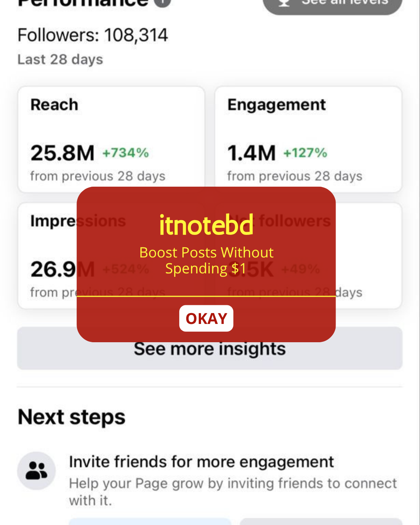The height and width of the screenshot is (525, 420).
Task: Click the people icon for inviting friends
Action: click(37, 471)
